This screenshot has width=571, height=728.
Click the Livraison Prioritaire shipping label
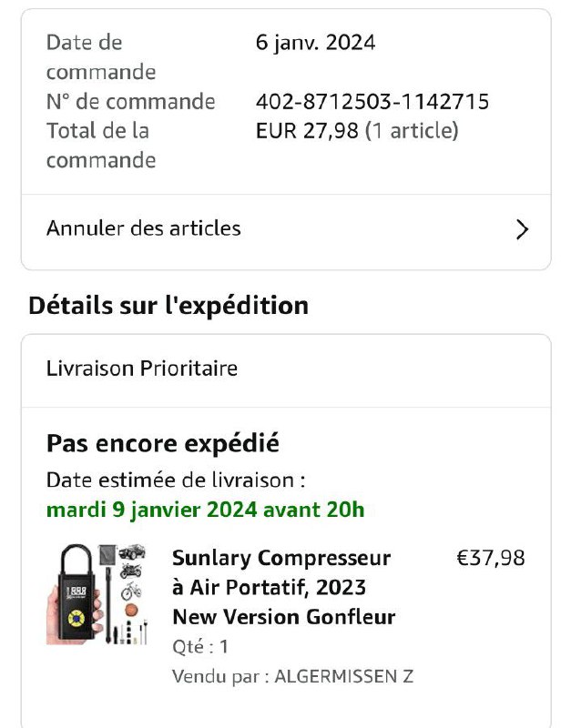pyautogui.click(x=142, y=369)
